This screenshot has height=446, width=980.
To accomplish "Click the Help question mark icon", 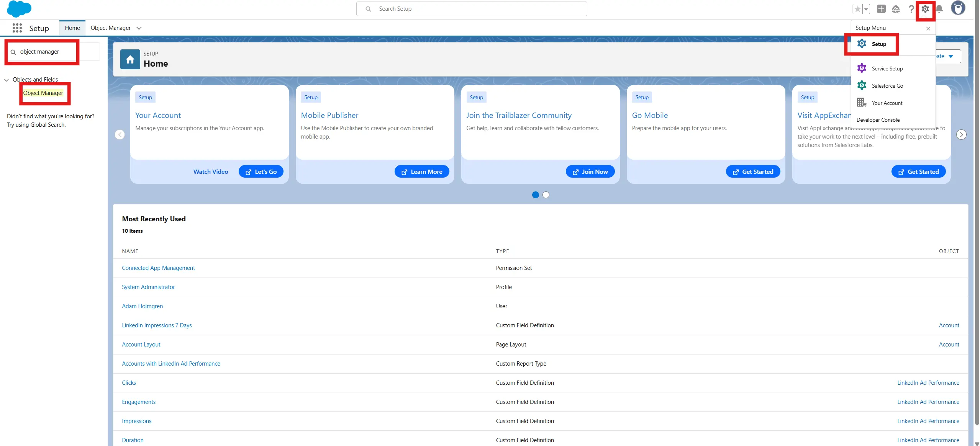I will point(911,9).
